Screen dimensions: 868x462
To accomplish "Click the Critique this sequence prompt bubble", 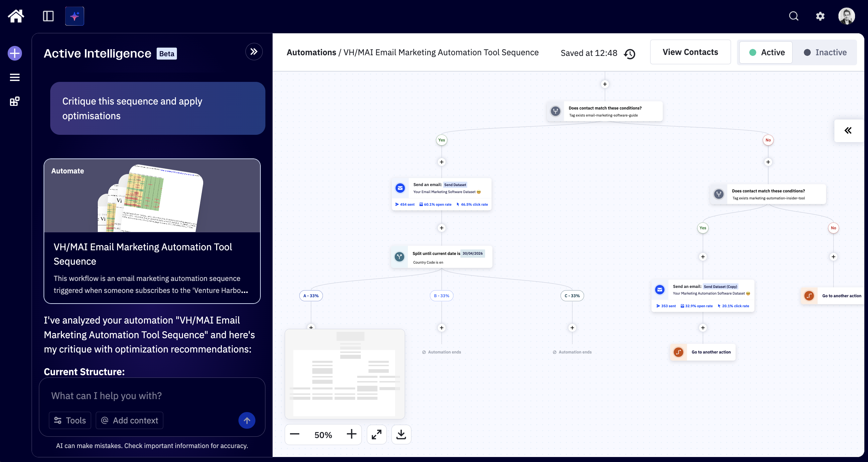I will pyautogui.click(x=158, y=108).
